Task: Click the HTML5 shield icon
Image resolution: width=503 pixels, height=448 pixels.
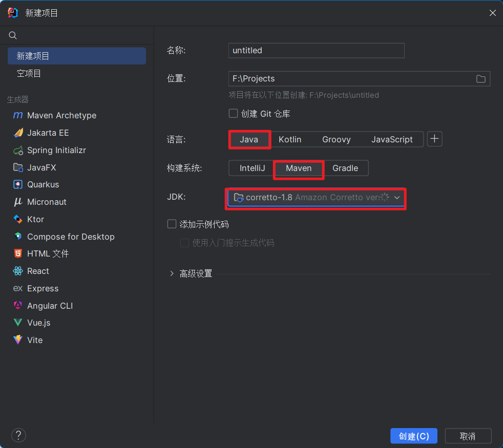Action: (18, 253)
